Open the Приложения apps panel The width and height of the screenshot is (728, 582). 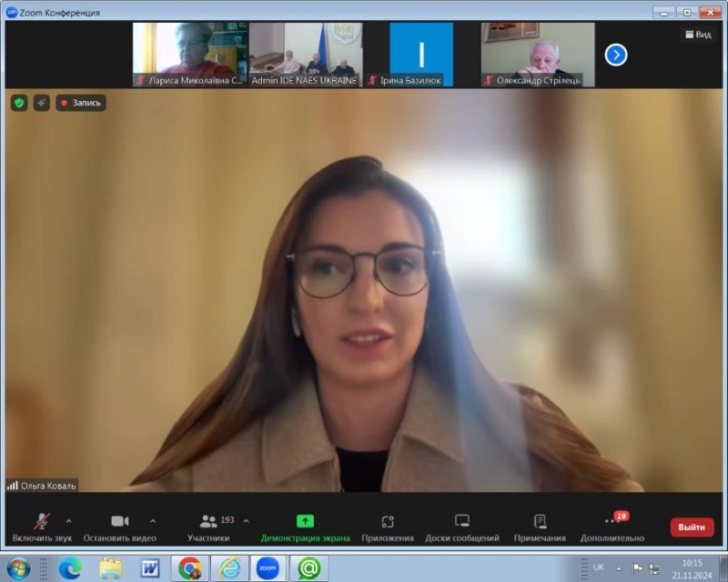point(388,527)
